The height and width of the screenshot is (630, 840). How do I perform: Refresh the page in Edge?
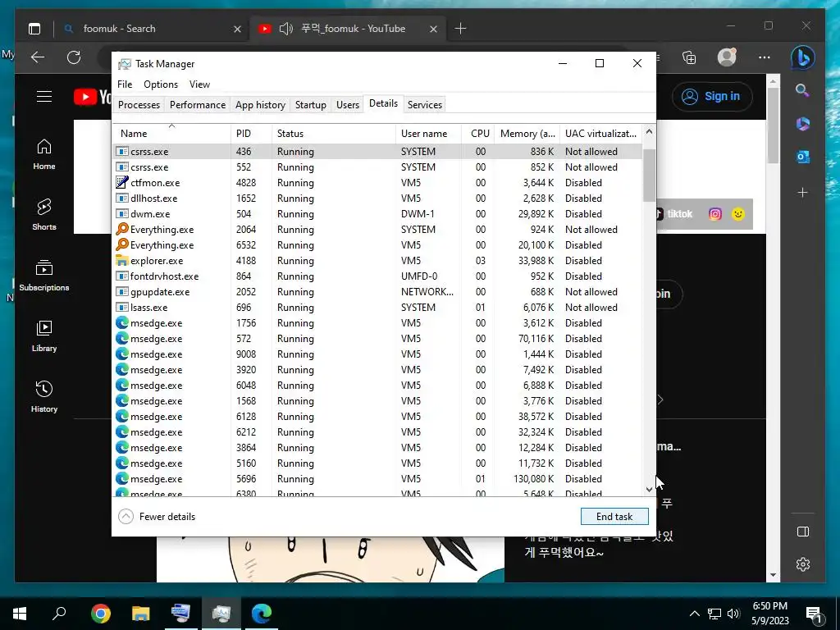coord(74,57)
